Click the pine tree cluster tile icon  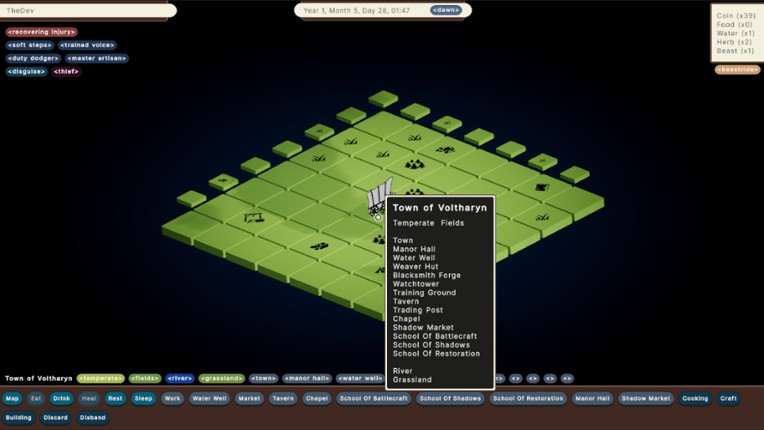click(x=414, y=163)
